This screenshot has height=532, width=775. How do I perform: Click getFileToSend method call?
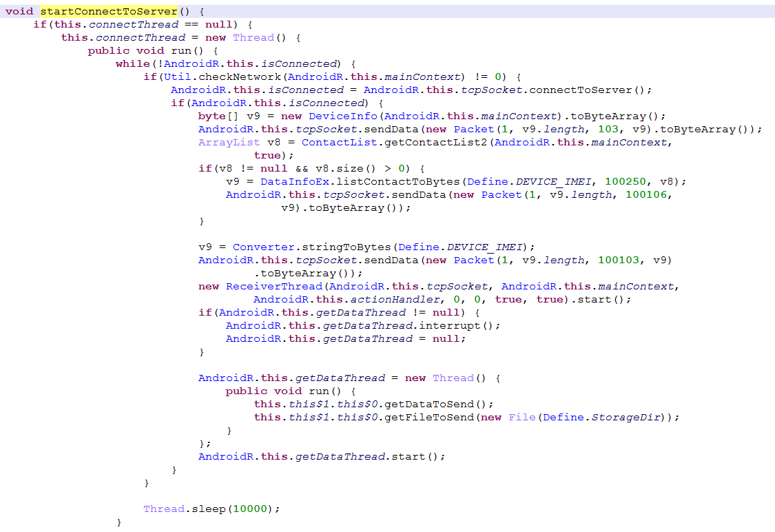click(x=428, y=418)
